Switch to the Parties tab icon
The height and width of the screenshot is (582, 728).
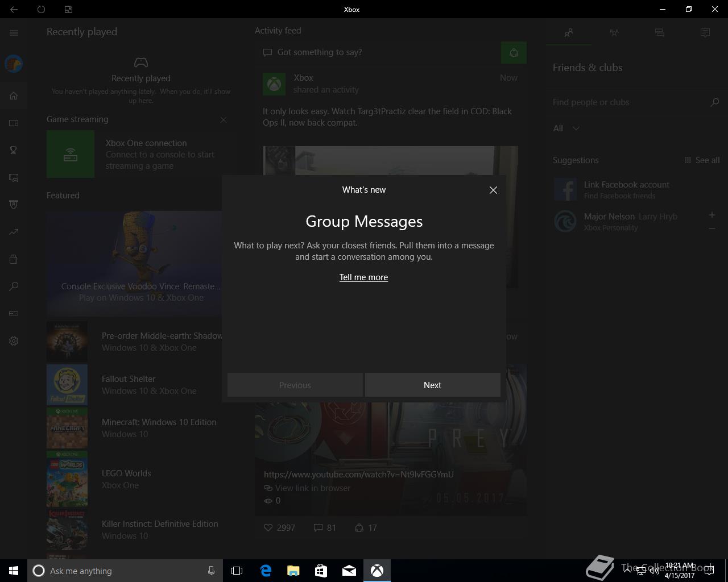pos(614,33)
